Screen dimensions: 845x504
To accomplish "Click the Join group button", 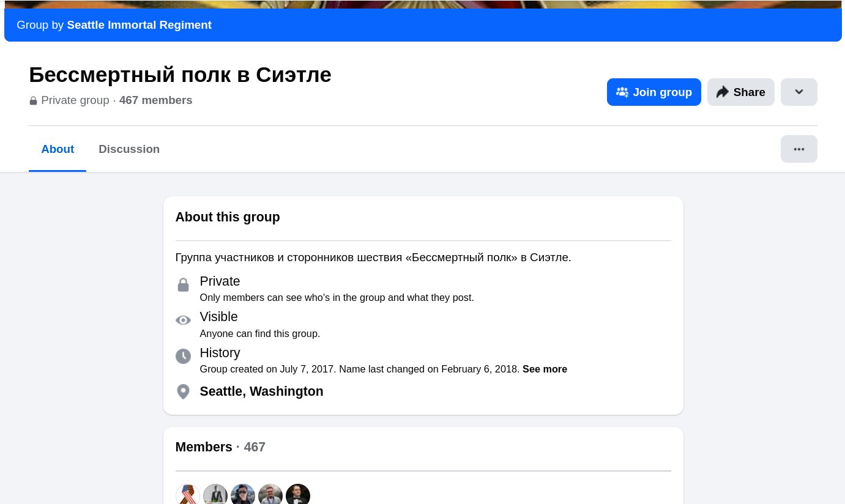I will click(x=653, y=92).
